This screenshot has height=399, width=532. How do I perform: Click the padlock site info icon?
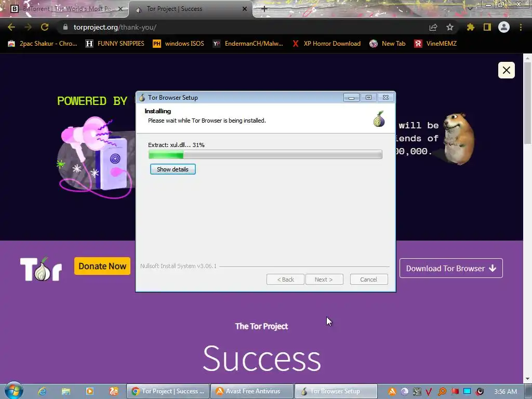pos(65,27)
